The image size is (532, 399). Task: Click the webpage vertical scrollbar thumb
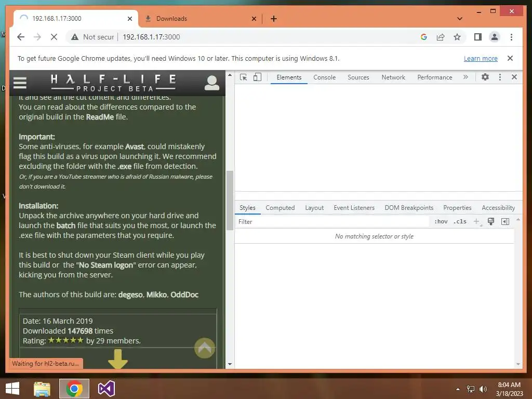tap(230, 200)
